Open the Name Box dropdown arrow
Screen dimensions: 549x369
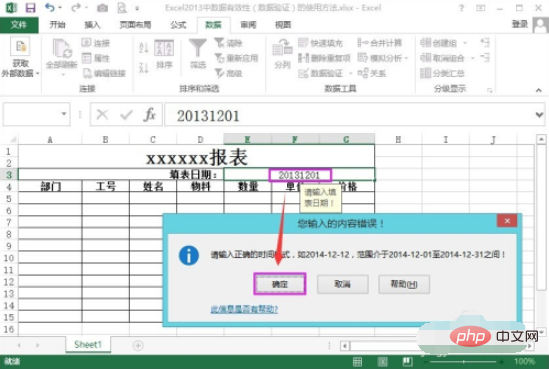coord(64,114)
